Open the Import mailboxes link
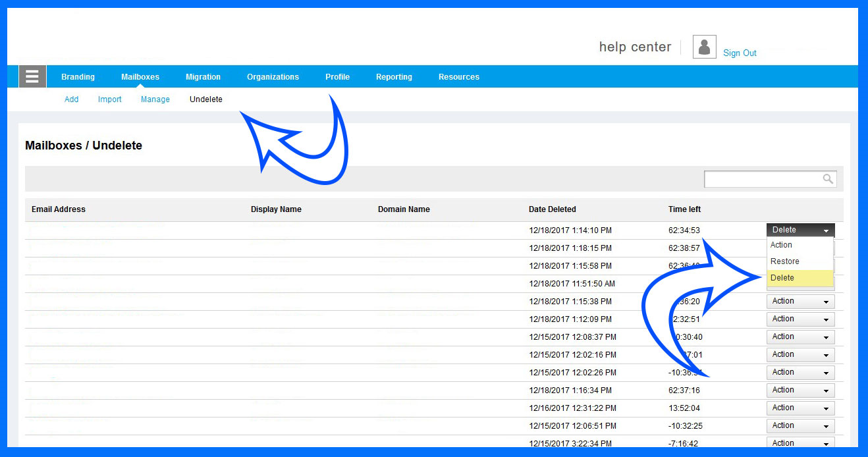The image size is (868, 457). click(x=110, y=99)
